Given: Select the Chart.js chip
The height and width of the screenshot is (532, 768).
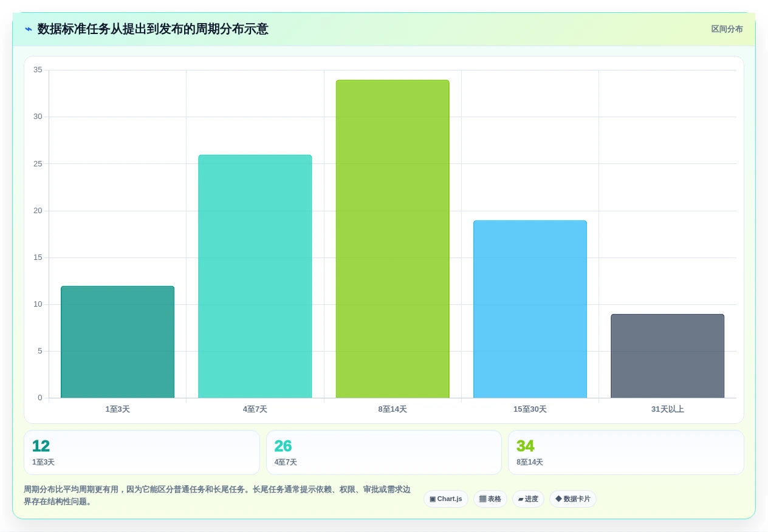Looking at the screenshot, I should coord(446,499).
